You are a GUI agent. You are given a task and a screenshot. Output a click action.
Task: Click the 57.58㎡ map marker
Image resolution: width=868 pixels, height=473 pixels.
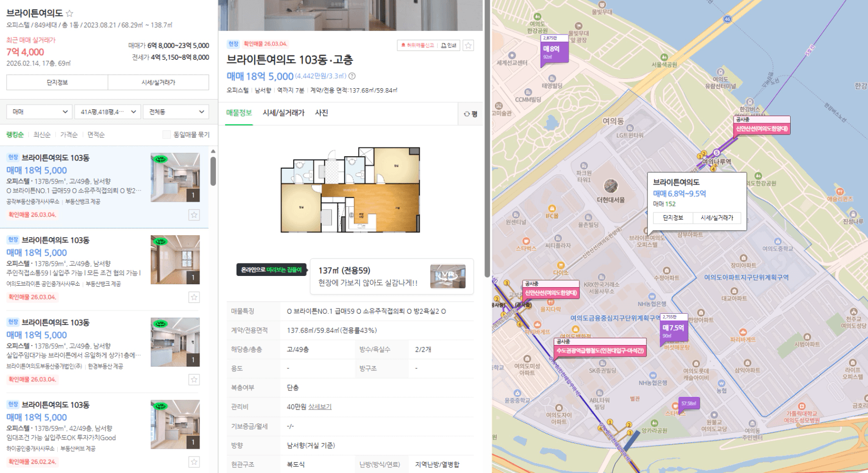[689, 403]
